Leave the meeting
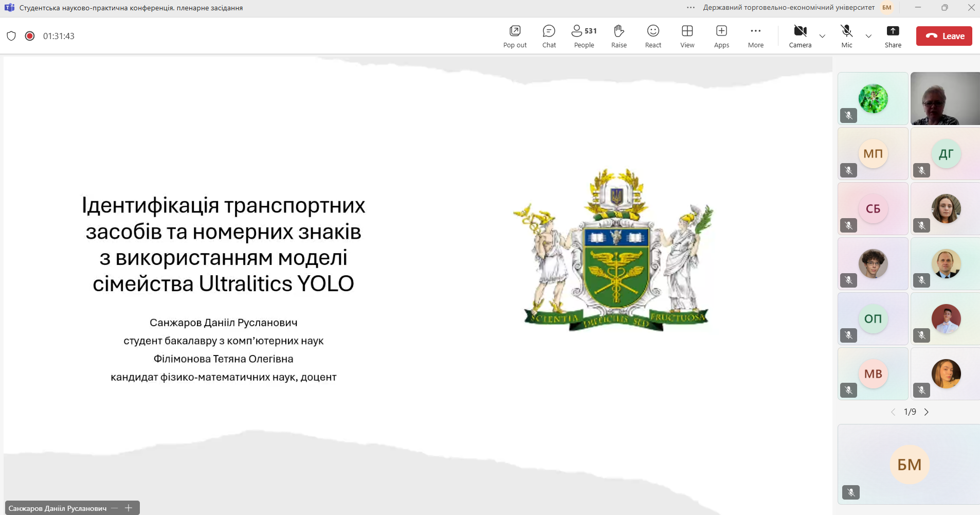 (944, 36)
